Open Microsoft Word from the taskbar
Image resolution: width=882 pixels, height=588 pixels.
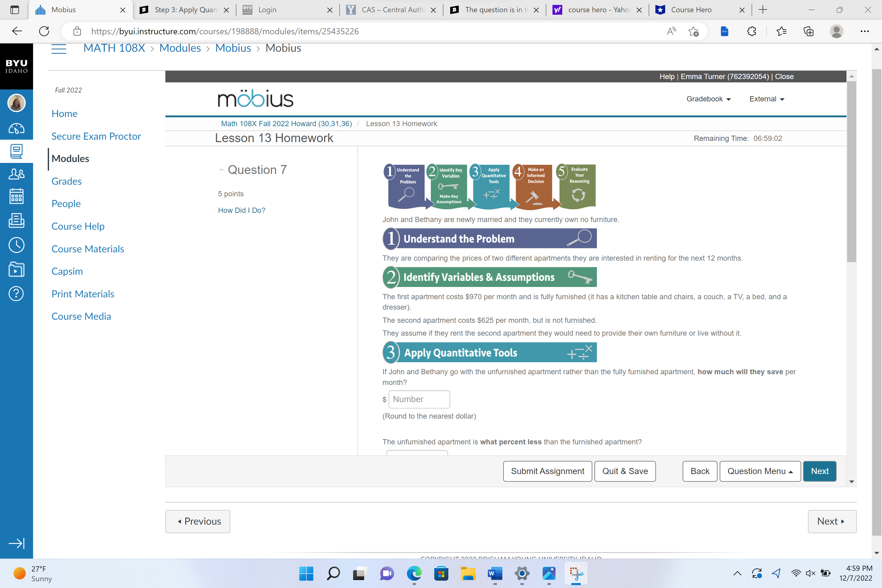point(495,573)
